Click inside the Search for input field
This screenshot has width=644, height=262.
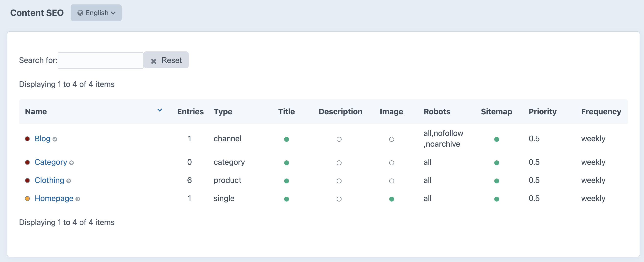click(100, 60)
